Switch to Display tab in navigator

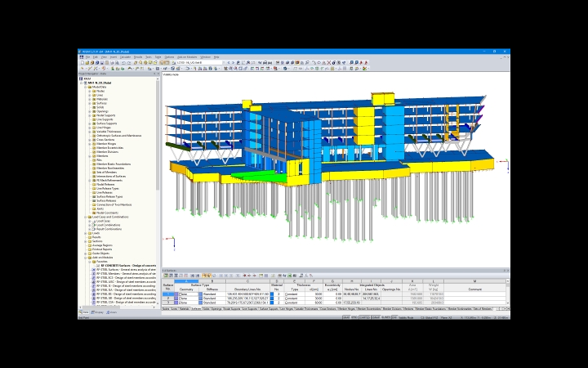click(97, 312)
